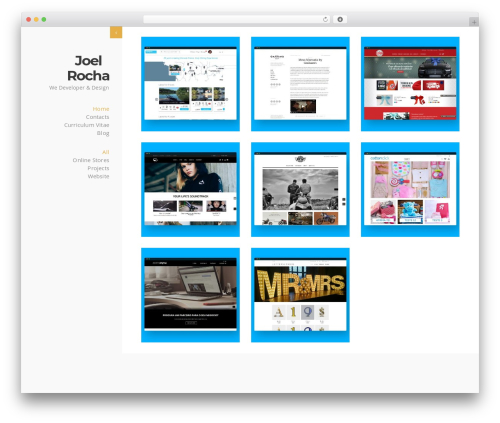This screenshot has width=500, height=423.
Task: Filter portfolio by Projects
Action: click(x=98, y=168)
